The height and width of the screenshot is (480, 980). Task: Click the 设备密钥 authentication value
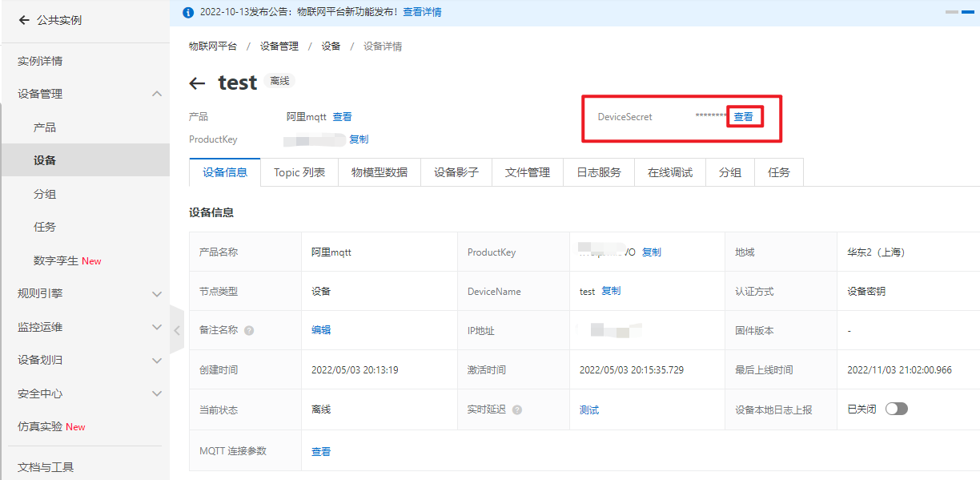[866, 291]
